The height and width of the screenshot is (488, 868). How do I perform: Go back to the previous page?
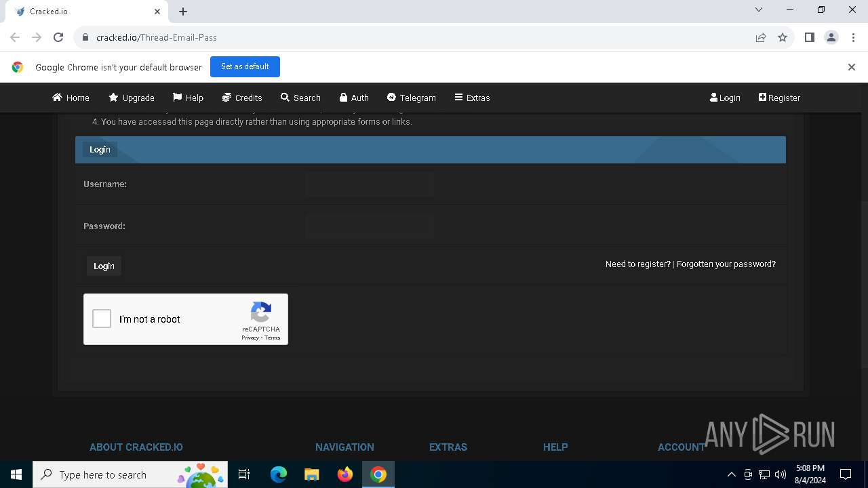(15, 37)
